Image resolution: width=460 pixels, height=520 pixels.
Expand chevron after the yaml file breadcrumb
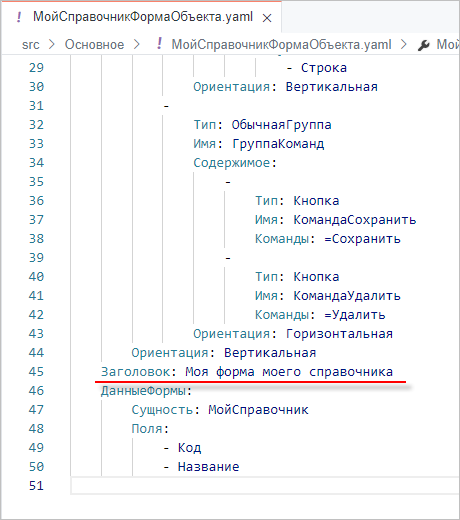point(404,44)
